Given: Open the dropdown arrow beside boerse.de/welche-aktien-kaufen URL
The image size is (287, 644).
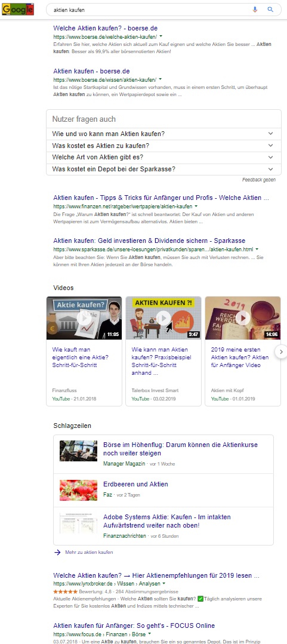Looking at the screenshot, I should (x=161, y=36).
